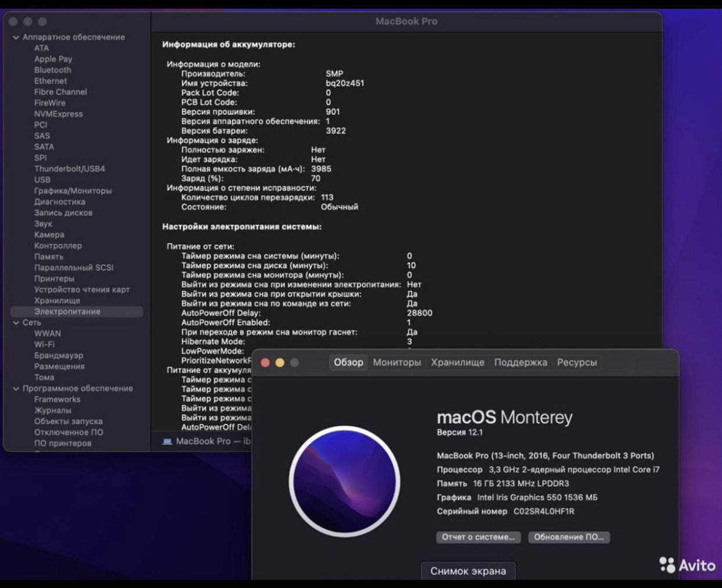722x588 pixels.
Task: Select NVMExpress in the sidebar
Action: coord(58,114)
